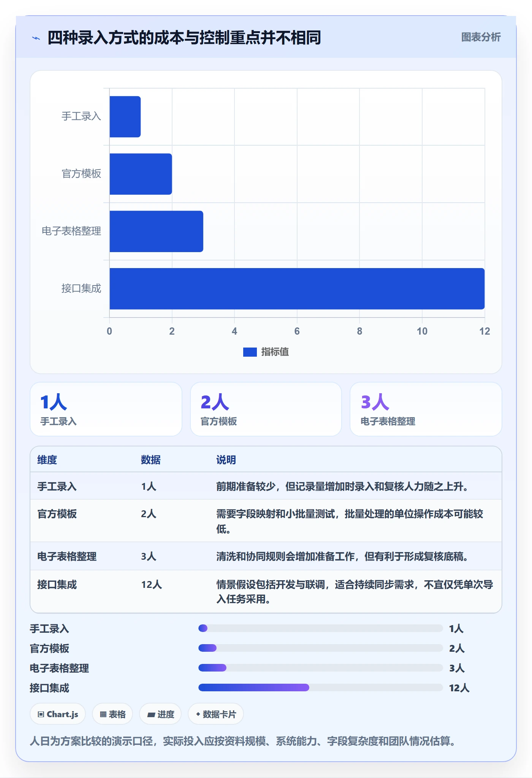The width and height of the screenshot is (532, 778).
Task: Click the 手工录入 bar in chart
Action: (x=125, y=117)
